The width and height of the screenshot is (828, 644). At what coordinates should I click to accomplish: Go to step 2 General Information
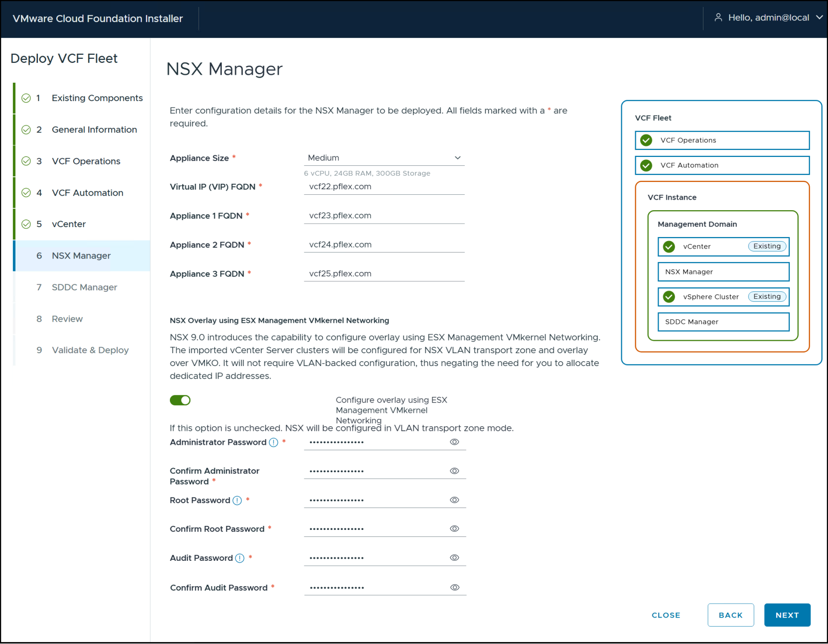82,129
